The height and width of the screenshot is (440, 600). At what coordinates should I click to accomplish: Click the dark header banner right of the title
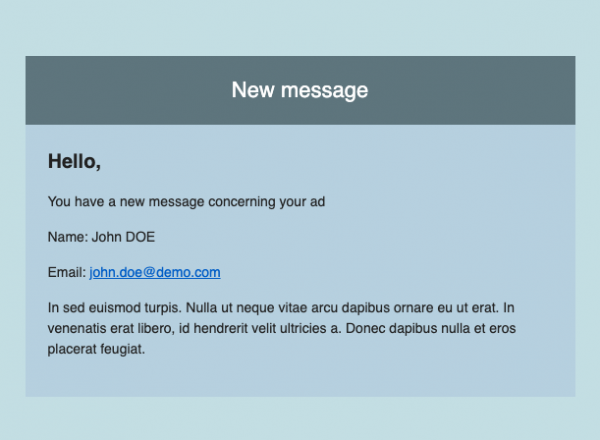[x=480, y=90]
